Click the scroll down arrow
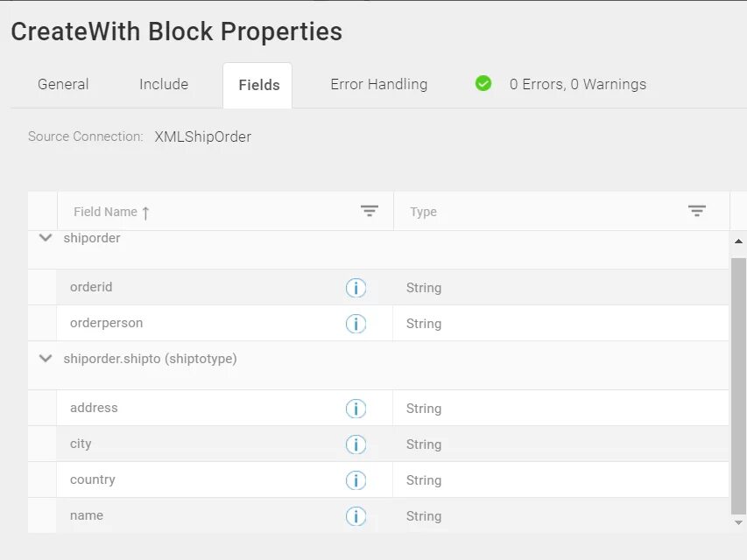This screenshot has width=747, height=560. point(738,522)
